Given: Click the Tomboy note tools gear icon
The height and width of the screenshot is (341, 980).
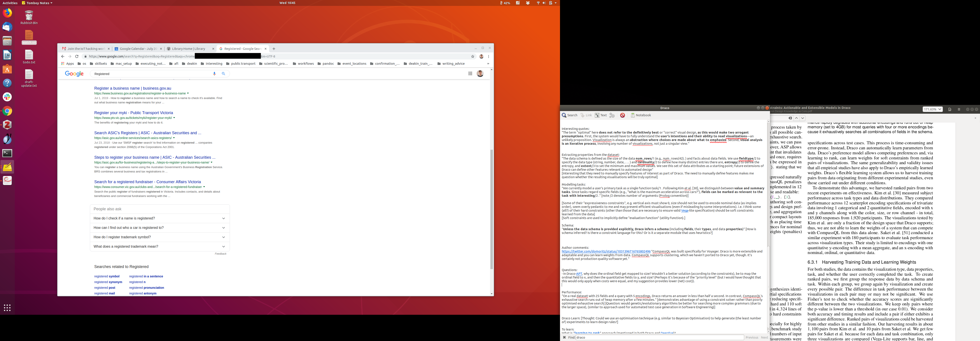Looking at the screenshot, I should [x=612, y=115].
